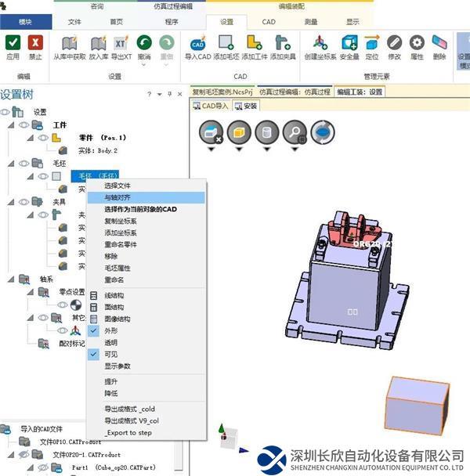470x476 pixels.
Task: Toggle eye visibility for the 工件 node
Action: click(22, 124)
